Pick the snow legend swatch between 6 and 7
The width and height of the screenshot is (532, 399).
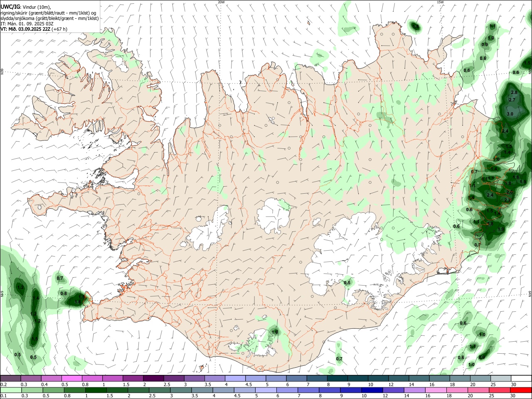pyautogui.click(x=296, y=378)
